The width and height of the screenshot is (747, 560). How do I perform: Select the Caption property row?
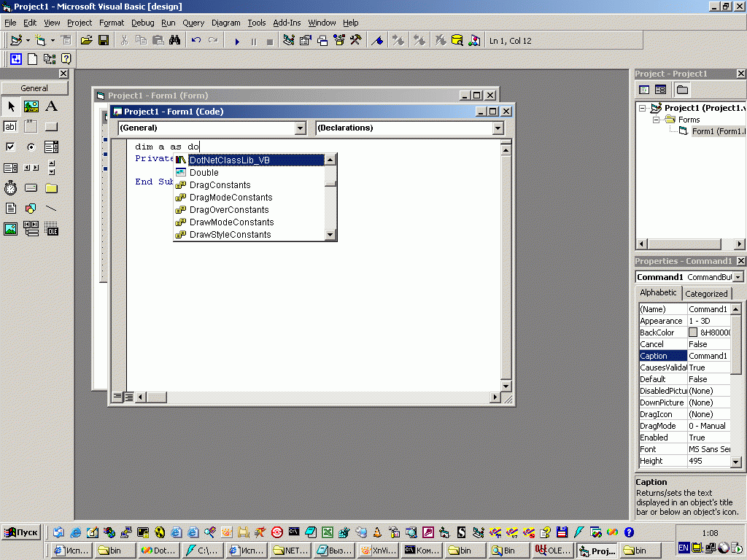(684, 356)
